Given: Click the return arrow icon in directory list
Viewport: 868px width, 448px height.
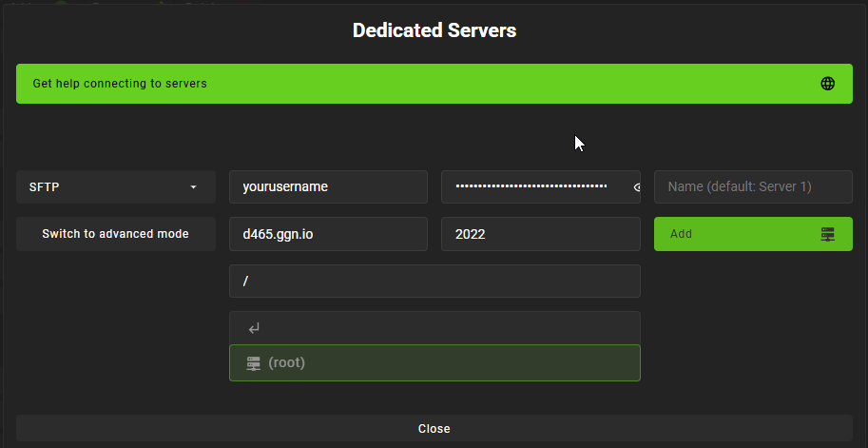Looking at the screenshot, I should (254, 328).
